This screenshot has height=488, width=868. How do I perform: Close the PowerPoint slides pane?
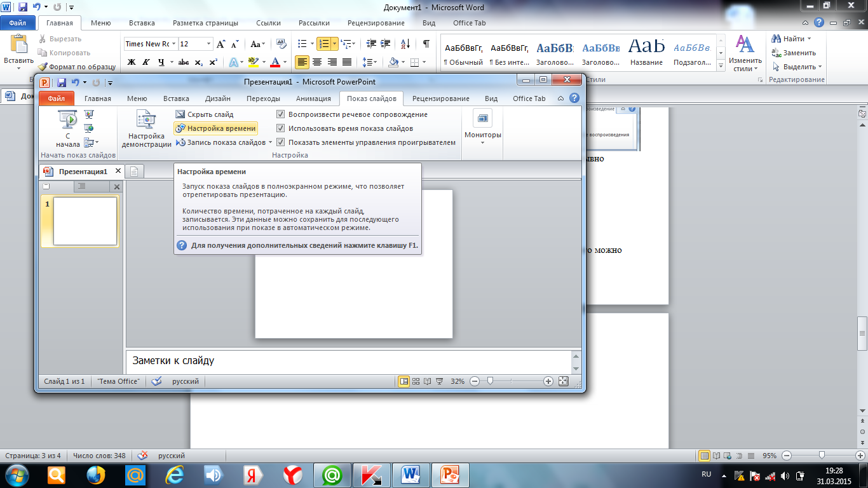pos(116,187)
